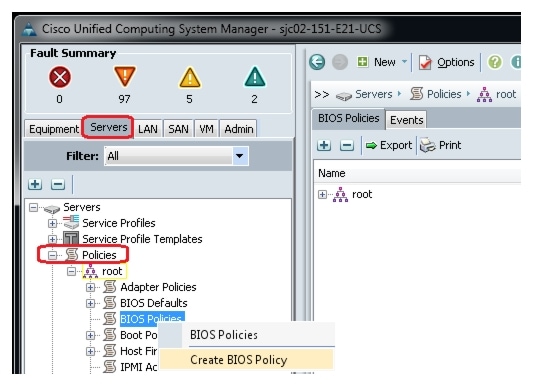Click the Cisco UCS Manager title bar logo

pos(29,29)
